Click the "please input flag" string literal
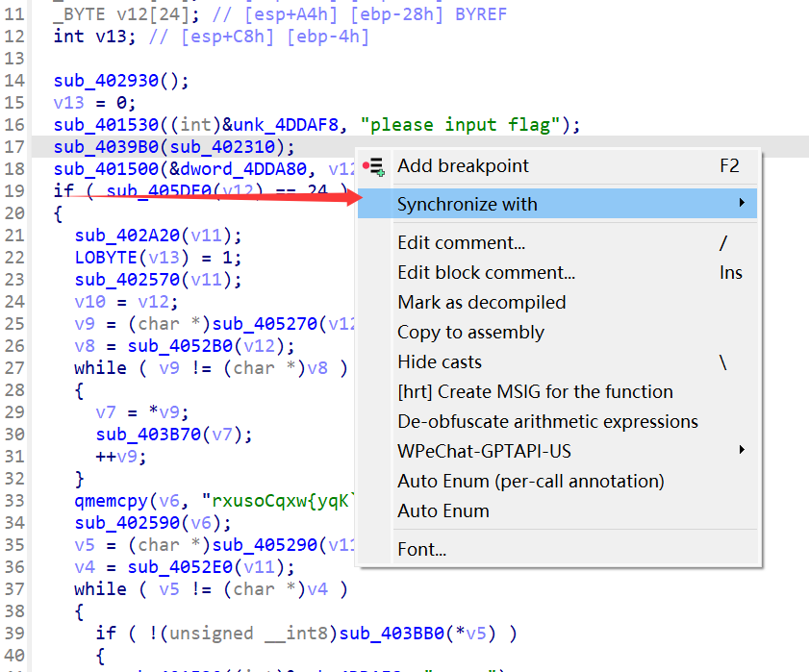This screenshot has width=809, height=672. (x=460, y=125)
